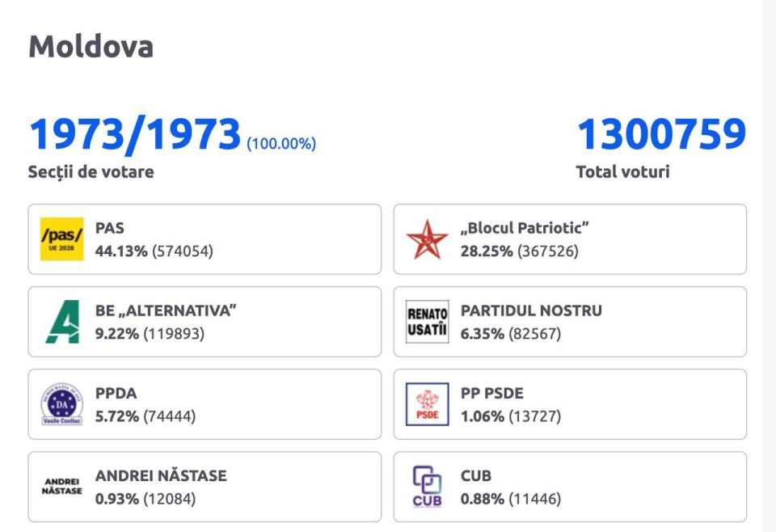Open the CUB 0.88% result card
The width and height of the screenshot is (776, 532).
point(570,487)
